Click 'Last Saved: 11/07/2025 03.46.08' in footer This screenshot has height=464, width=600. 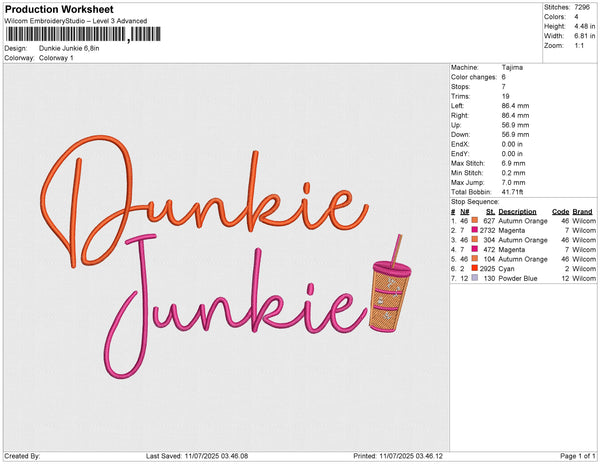coord(197,456)
